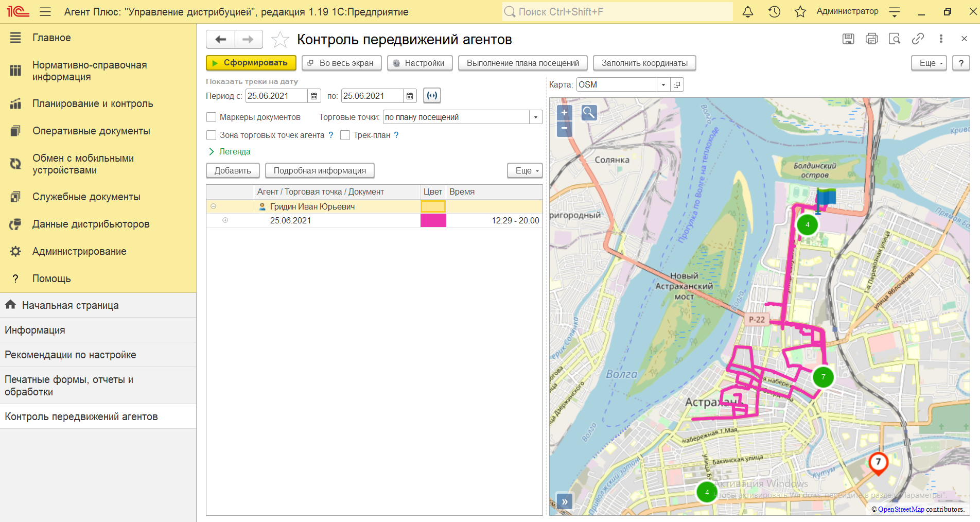Expand the map side panel chevrons
The width and height of the screenshot is (980, 522).
click(x=565, y=501)
